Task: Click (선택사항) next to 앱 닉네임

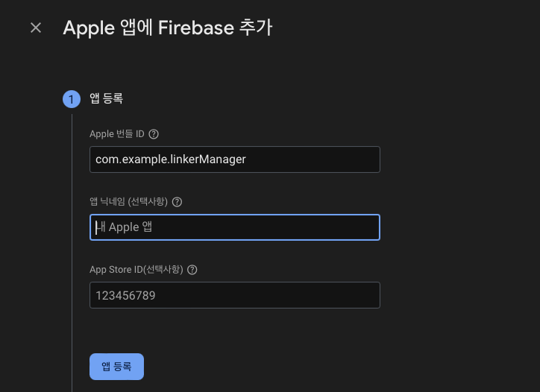Action: click(x=148, y=202)
